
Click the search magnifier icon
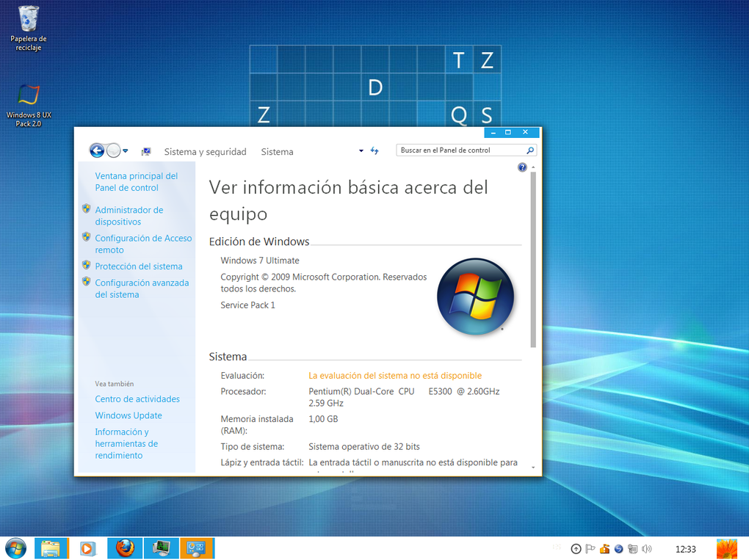(x=529, y=150)
